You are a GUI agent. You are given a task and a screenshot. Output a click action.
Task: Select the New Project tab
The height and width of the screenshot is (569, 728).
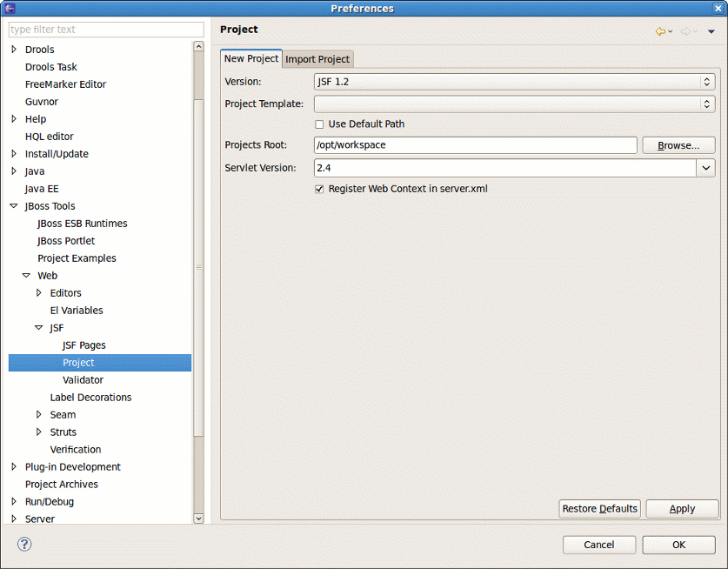250,58
